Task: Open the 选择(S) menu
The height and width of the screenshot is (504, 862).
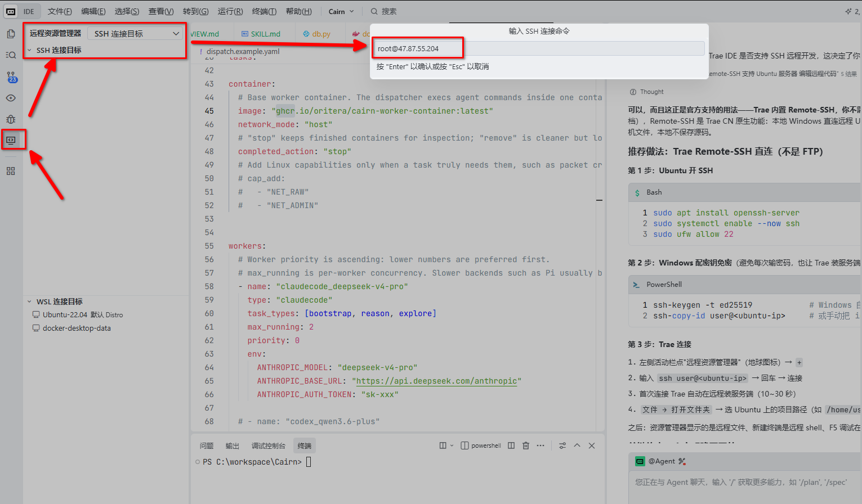Action: click(127, 11)
